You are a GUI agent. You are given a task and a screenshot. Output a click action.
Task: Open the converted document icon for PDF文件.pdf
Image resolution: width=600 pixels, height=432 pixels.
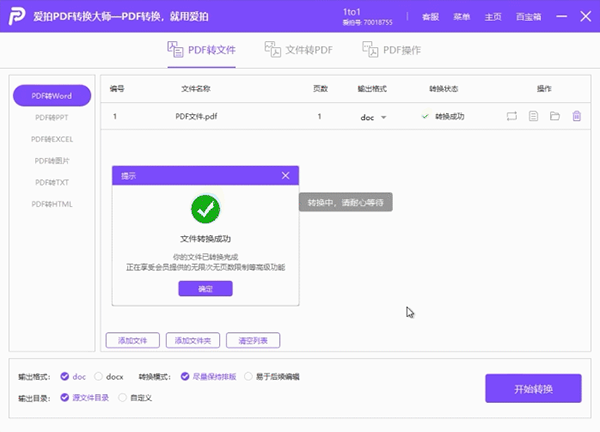(x=533, y=116)
